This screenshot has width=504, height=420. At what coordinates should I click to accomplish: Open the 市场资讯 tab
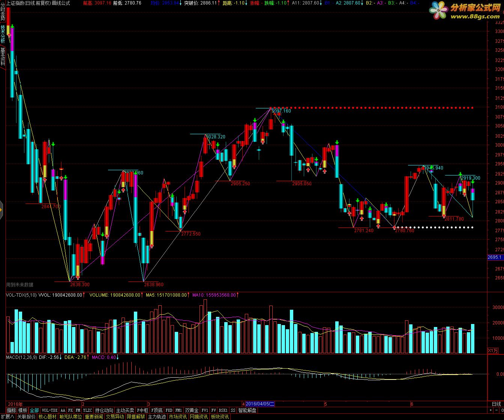[x=178, y=417]
